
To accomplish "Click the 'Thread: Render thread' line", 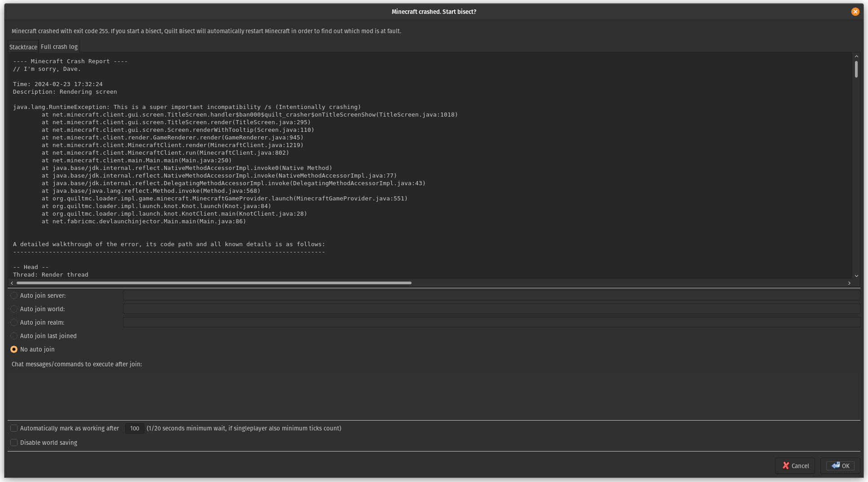I will pyautogui.click(x=51, y=275).
